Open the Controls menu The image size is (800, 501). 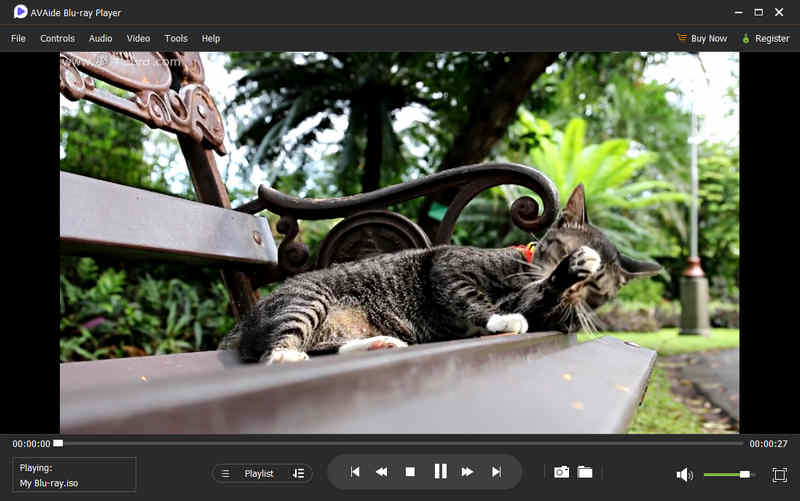coord(57,38)
